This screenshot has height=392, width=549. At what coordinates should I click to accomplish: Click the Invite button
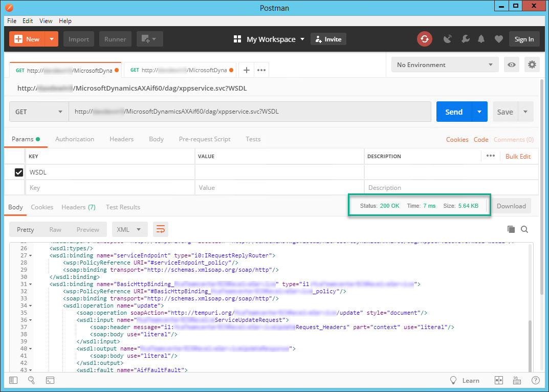328,39
